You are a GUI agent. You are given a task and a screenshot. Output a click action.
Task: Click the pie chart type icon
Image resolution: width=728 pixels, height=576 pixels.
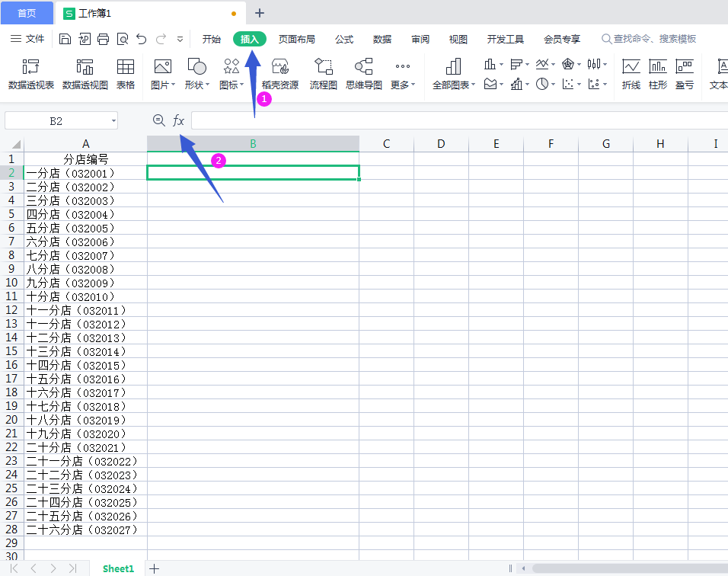pos(542,84)
